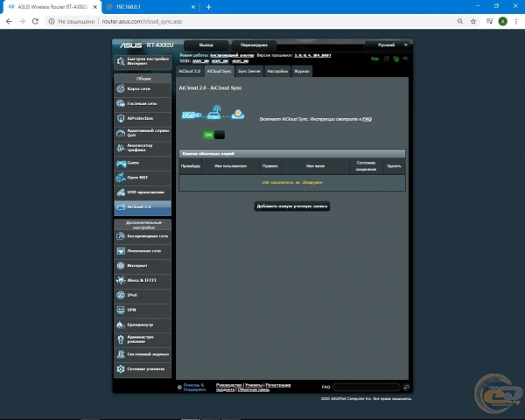This screenshot has height=420, width=525.
Task: Open Guest Network (Гостевая сеть) sidebar icon
Action: pos(121,103)
